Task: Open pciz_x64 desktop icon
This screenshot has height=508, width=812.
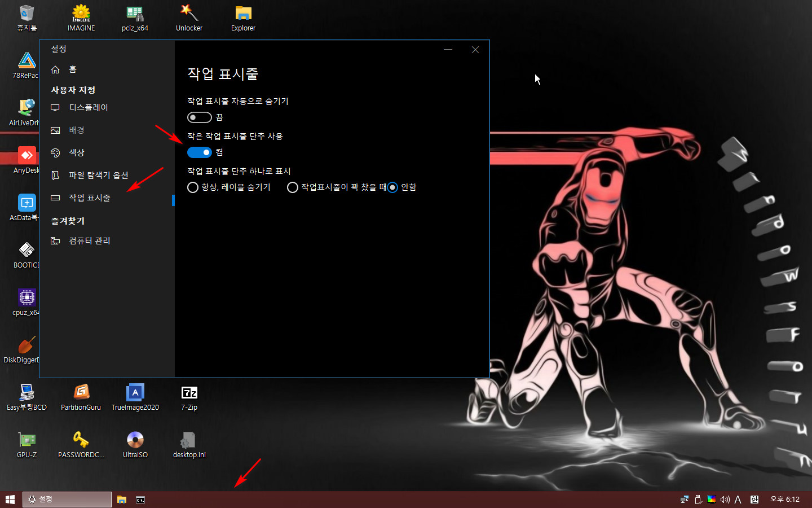Action: click(x=135, y=18)
